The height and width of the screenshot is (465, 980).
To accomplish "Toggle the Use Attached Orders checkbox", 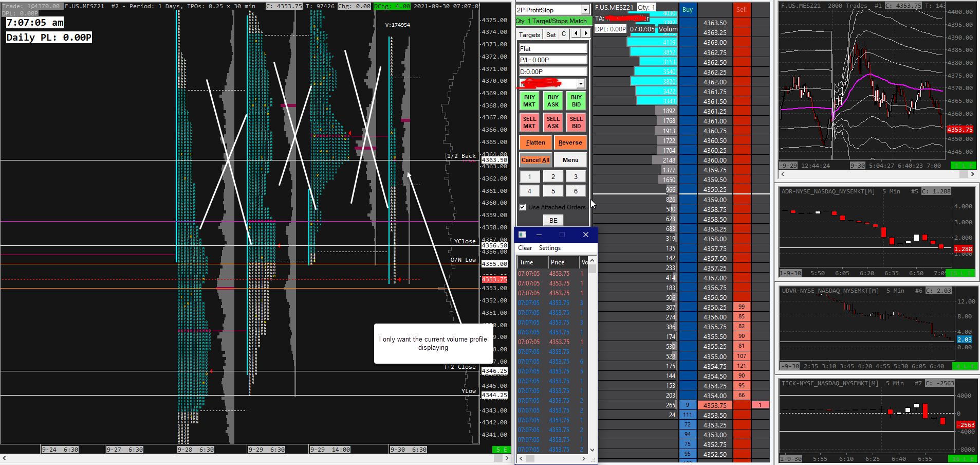I will coord(523,207).
